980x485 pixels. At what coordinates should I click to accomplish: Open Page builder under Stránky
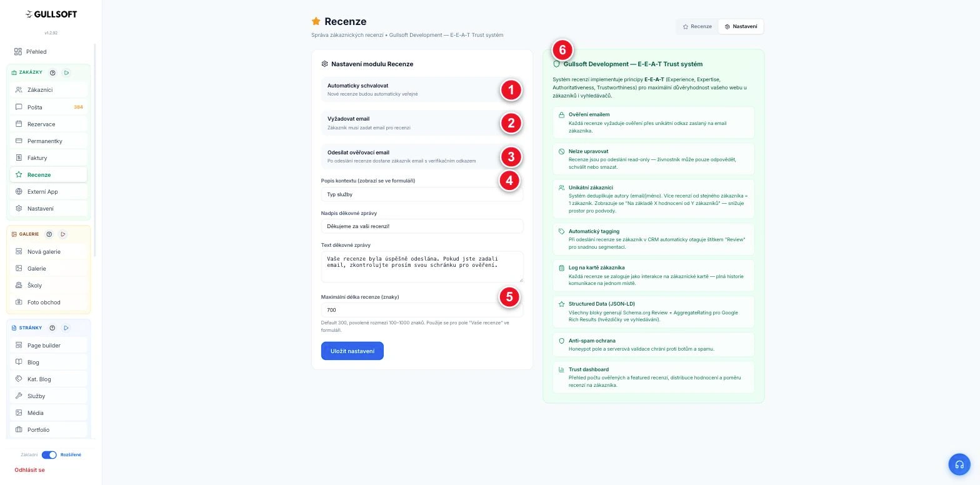coord(49,345)
